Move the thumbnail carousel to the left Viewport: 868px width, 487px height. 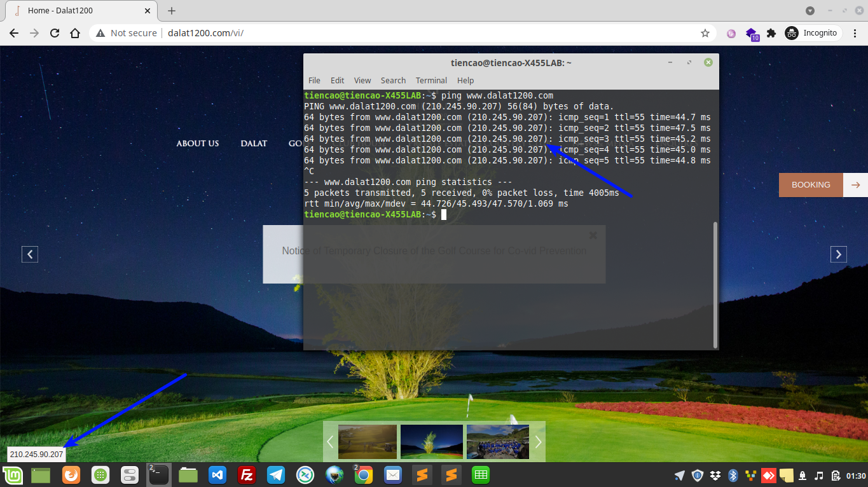click(x=330, y=441)
